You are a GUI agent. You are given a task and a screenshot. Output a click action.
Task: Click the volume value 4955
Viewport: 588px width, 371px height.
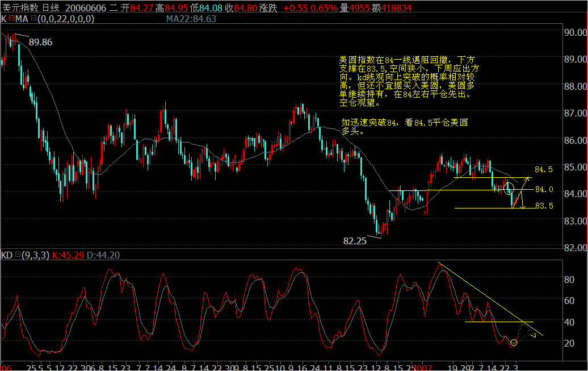(359, 7)
